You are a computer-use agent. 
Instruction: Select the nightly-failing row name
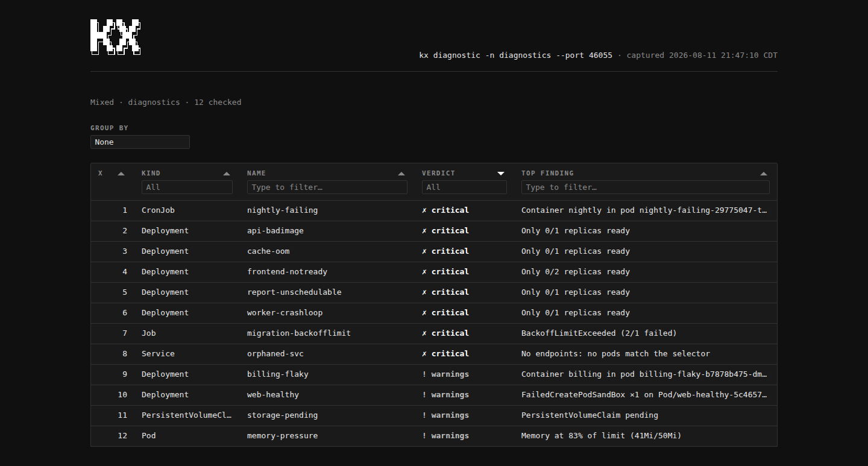tap(282, 210)
